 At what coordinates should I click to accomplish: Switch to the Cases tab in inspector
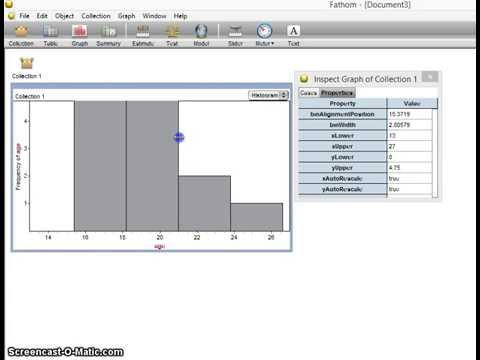pos(309,93)
